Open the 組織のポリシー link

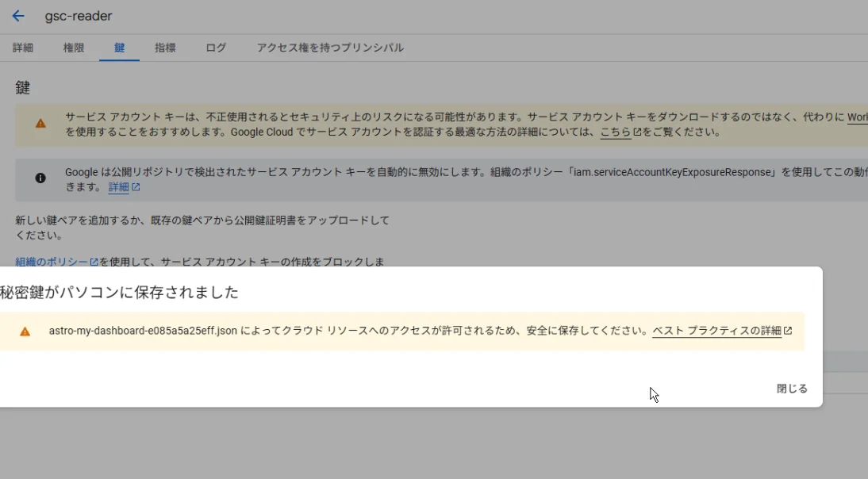[x=52, y=262]
